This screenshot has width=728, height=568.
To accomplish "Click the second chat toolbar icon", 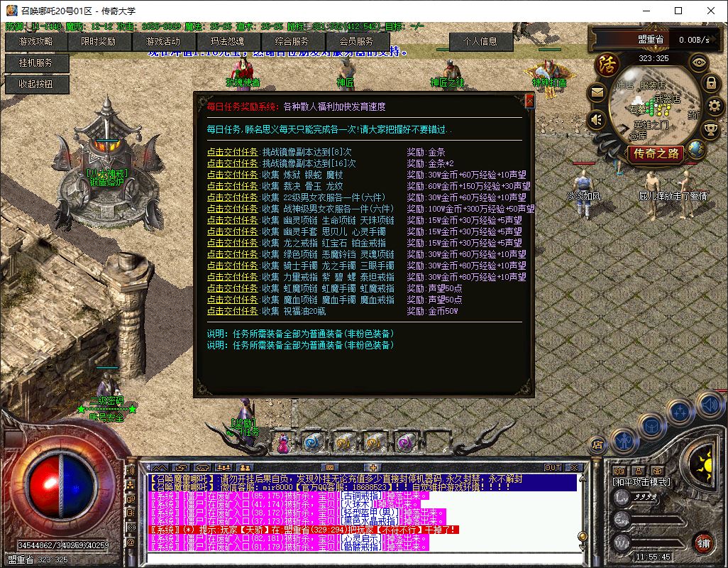I will coord(181,468).
